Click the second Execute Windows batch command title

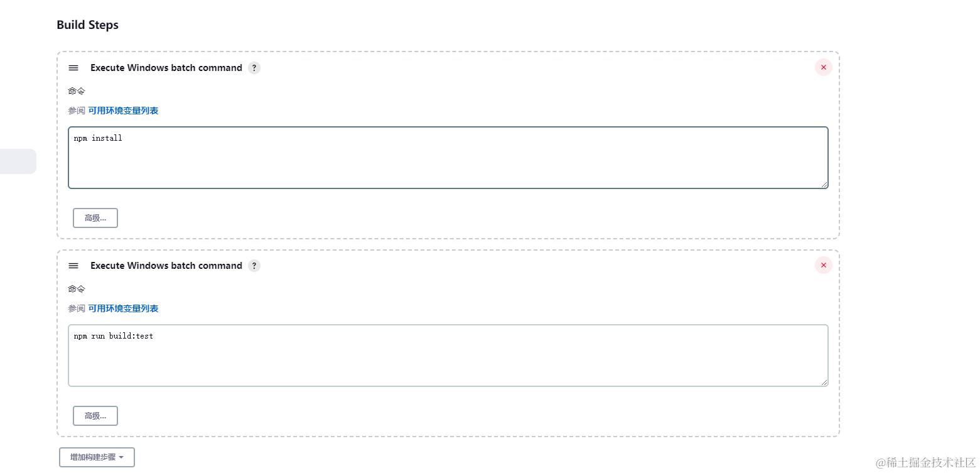tap(166, 266)
